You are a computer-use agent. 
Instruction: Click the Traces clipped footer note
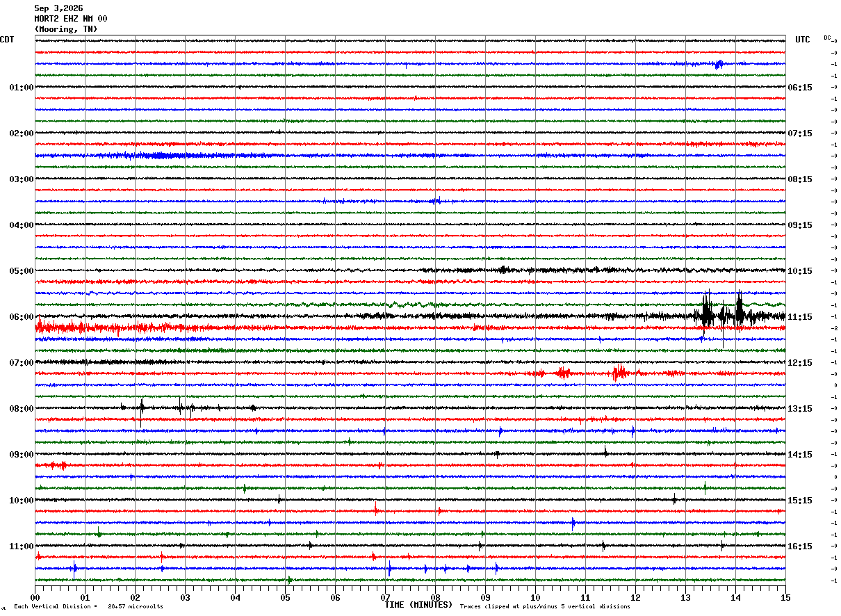click(545, 607)
